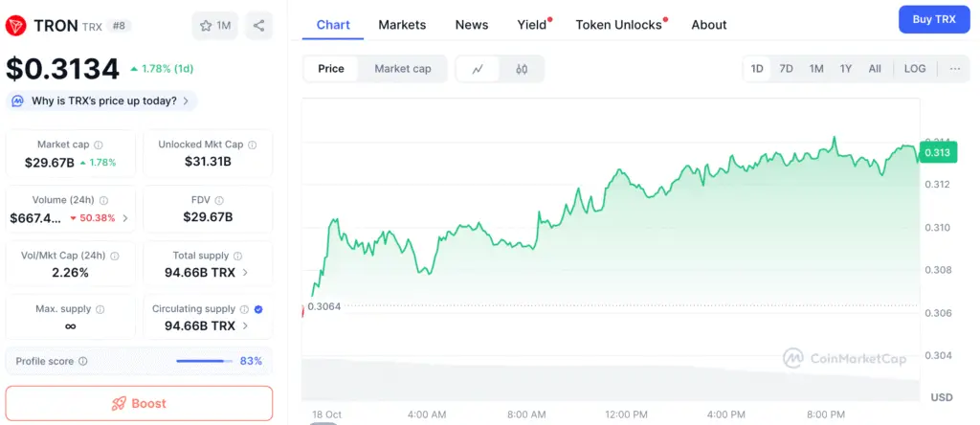Open "Why is TRX's price up today?"
Viewport: 980px width, 425px height.
[101, 101]
